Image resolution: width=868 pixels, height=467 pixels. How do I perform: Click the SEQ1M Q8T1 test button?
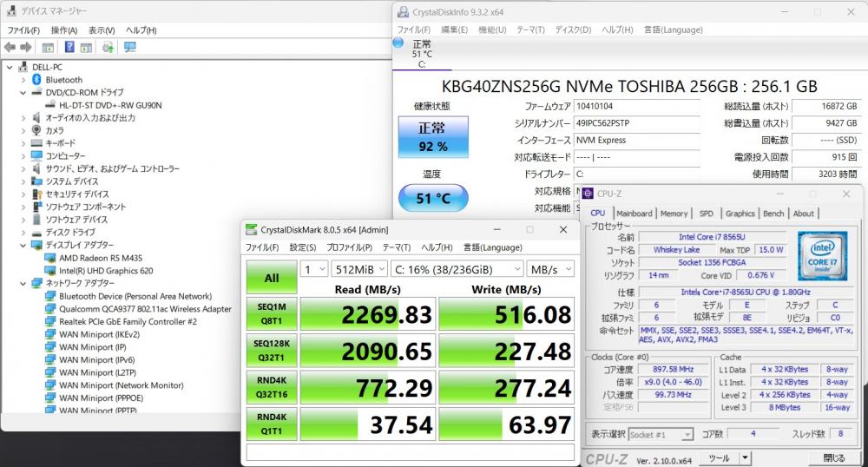pos(272,313)
